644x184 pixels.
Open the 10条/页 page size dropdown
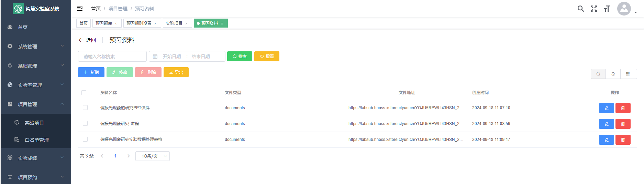[152, 156]
